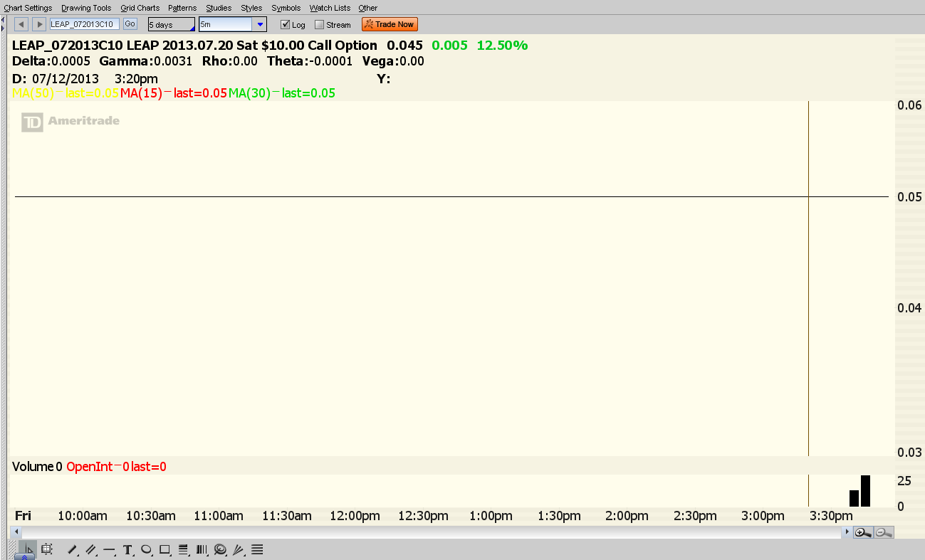Open the Studies menu
Viewport: 925px width, 560px height.
coord(219,8)
